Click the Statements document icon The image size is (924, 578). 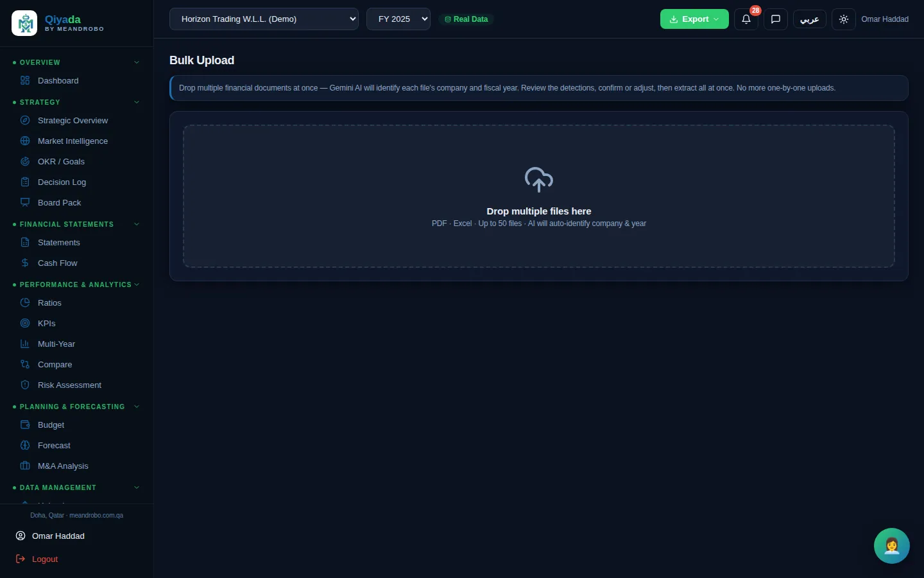tap(25, 242)
